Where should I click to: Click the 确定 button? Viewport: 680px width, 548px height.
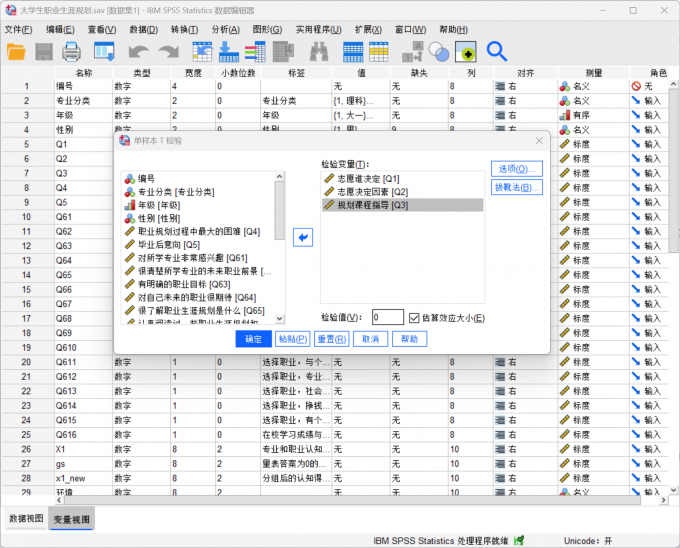click(254, 339)
